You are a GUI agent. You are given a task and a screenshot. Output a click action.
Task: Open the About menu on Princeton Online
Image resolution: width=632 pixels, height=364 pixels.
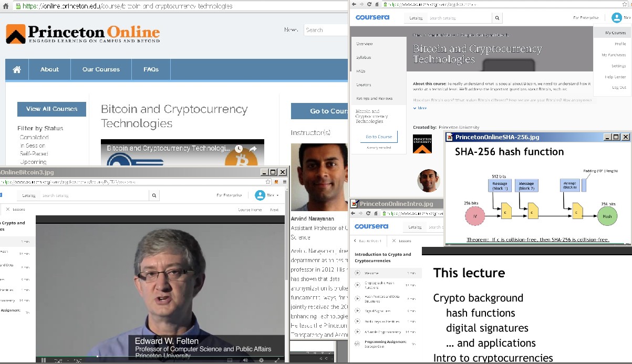tap(49, 69)
